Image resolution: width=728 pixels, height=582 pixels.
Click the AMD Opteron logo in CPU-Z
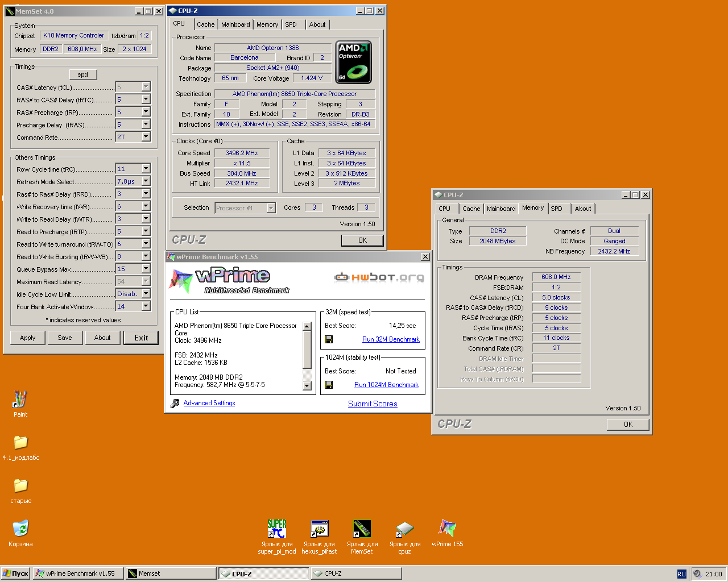pyautogui.click(x=353, y=62)
